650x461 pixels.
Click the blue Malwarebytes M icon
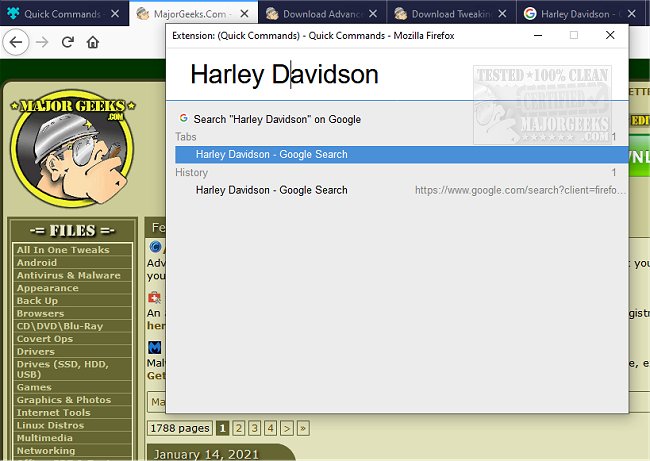155,347
